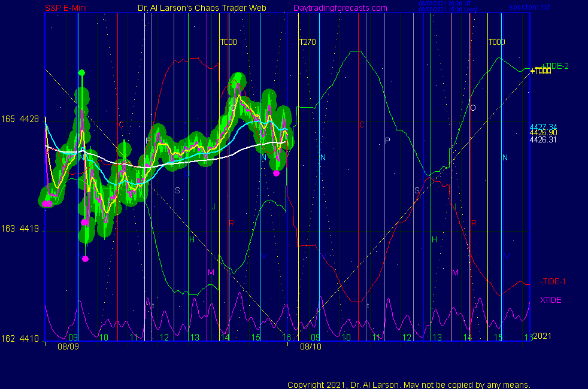Click the magenta M marker on 08/09
The height and width of the screenshot is (389, 588).
point(211,273)
